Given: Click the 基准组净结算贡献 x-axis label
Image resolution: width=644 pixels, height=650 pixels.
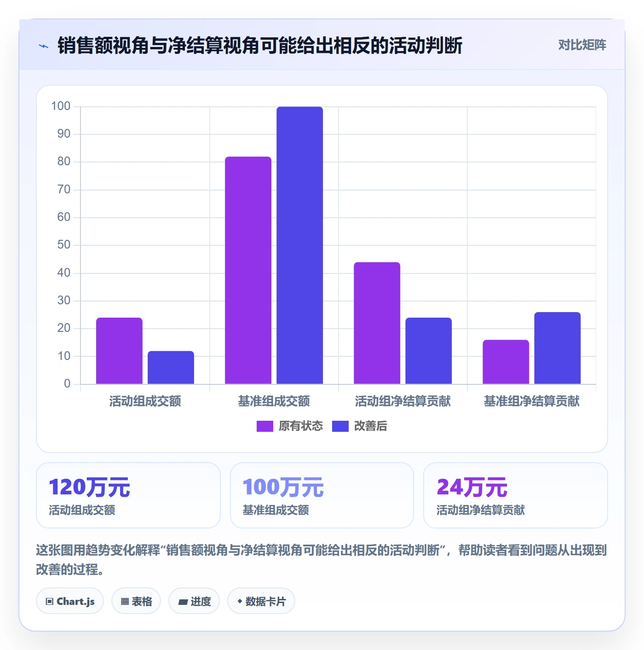Looking at the screenshot, I should pos(531,401).
